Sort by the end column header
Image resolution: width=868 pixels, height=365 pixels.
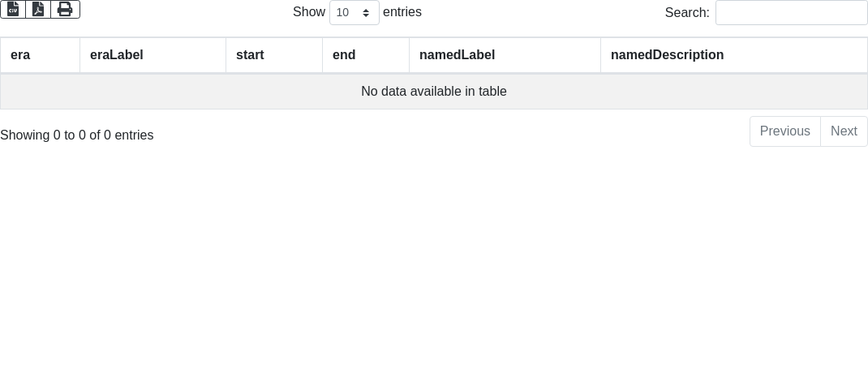(365, 55)
